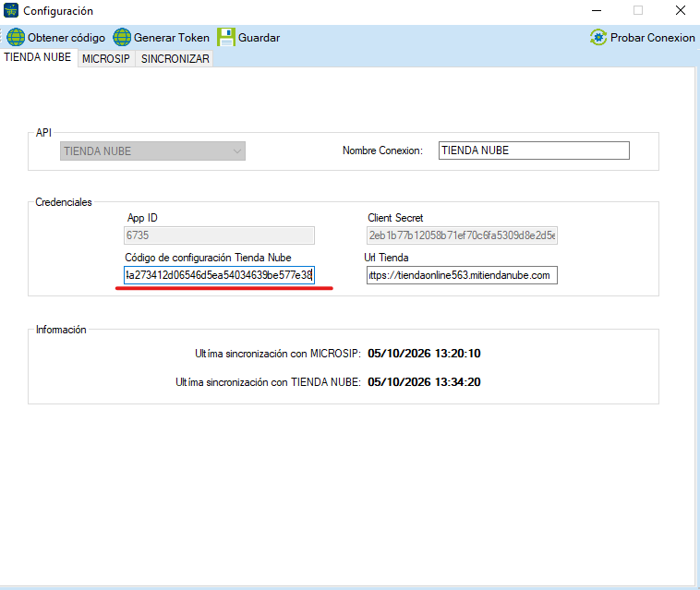Click the Generar Token button label
The image size is (700, 590).
click(x=172, y=38)
